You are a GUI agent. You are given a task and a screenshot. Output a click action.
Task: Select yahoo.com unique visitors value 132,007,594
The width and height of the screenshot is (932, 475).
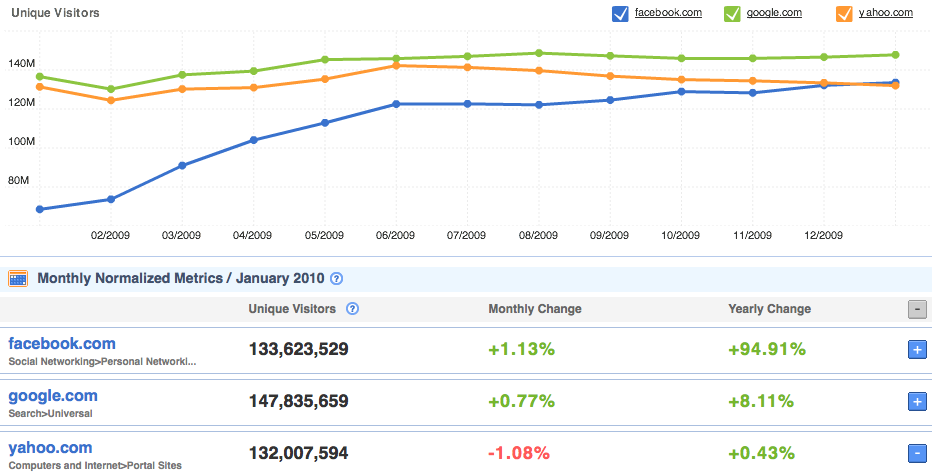coord(298,453)
